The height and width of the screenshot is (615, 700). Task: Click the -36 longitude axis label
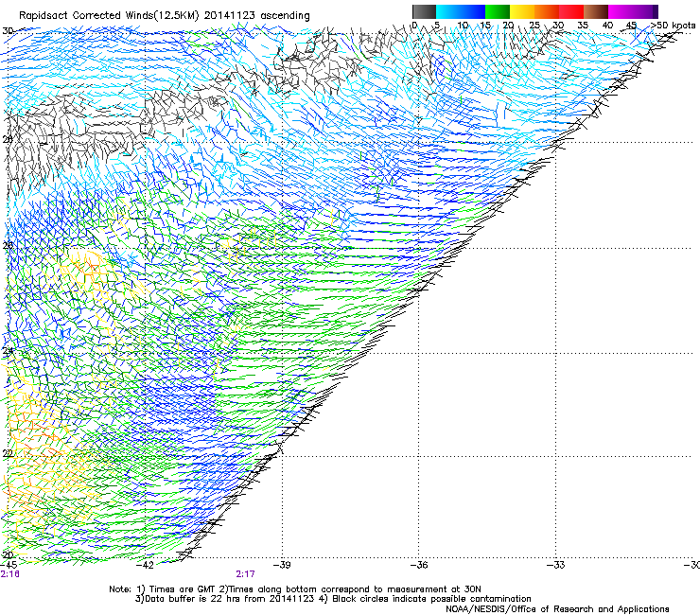point(419,565)
